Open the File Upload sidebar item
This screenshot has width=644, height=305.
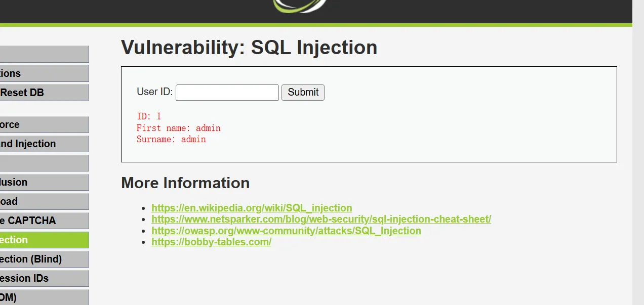44,202
